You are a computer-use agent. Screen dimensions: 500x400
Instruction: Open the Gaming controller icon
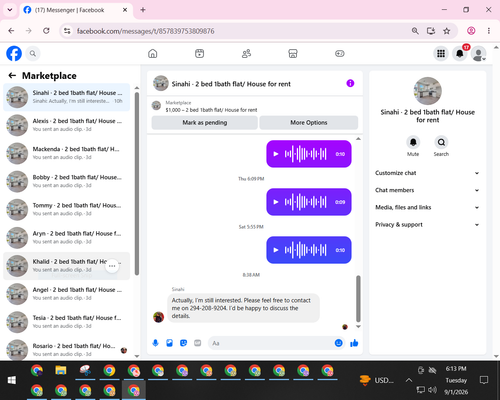point(340,53)
